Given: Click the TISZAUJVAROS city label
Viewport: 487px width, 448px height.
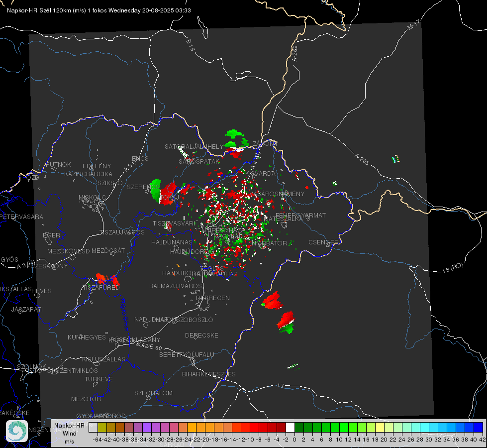Looking at the screenshot, I should [x=122, y=232].
